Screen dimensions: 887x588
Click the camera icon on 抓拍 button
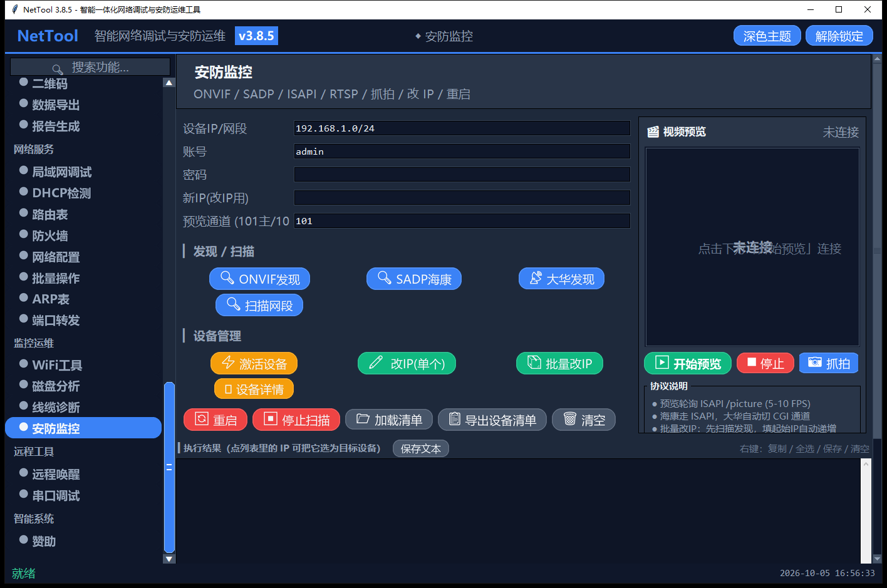[815, 363]
